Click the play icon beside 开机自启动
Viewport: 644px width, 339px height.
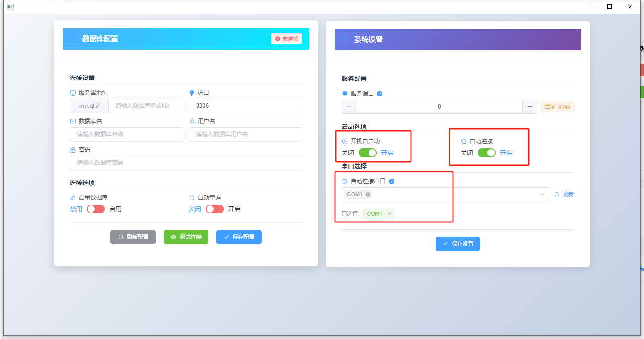(345, 142)
